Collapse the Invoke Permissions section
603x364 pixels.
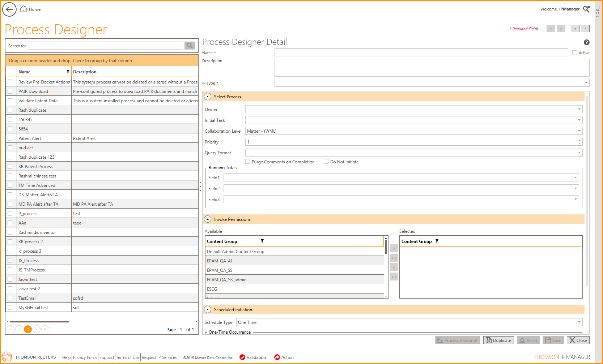[x=208, y=219]
